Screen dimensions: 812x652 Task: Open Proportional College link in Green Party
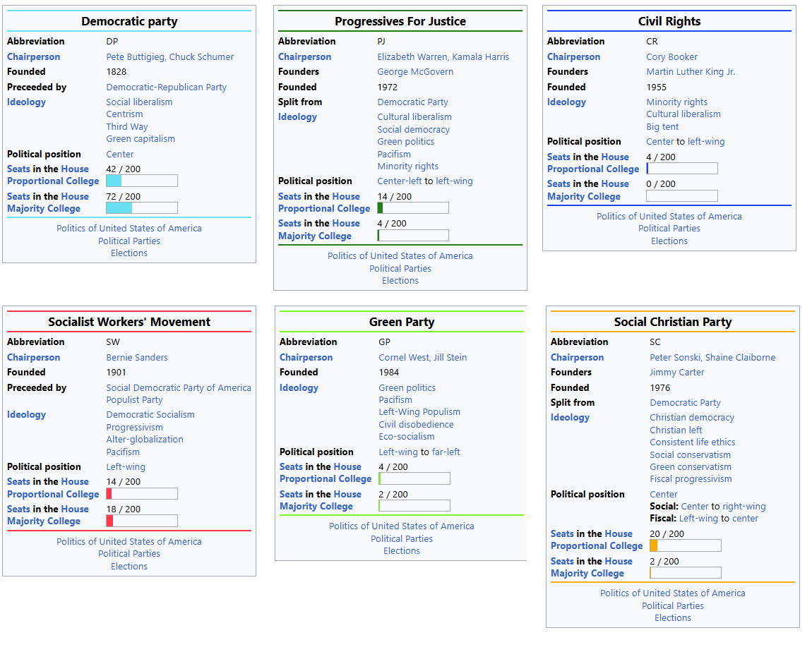point(326,479)
